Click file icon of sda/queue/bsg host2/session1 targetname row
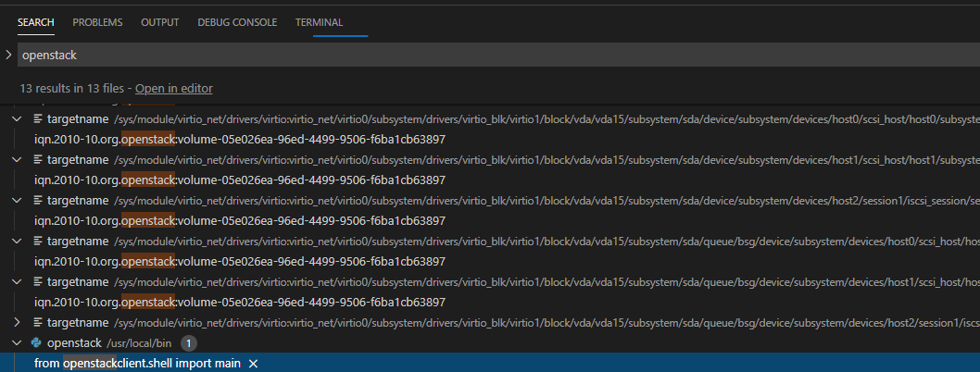The height and width of the screenshot is (372, 980). 37,323
